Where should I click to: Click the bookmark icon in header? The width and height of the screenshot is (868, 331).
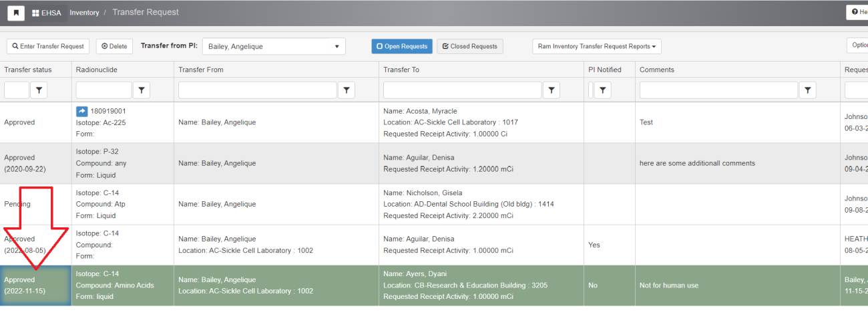16,13
